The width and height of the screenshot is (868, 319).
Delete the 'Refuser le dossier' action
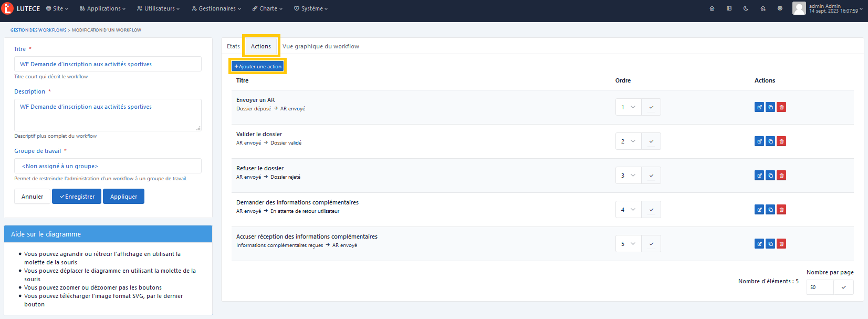point(781,176)
